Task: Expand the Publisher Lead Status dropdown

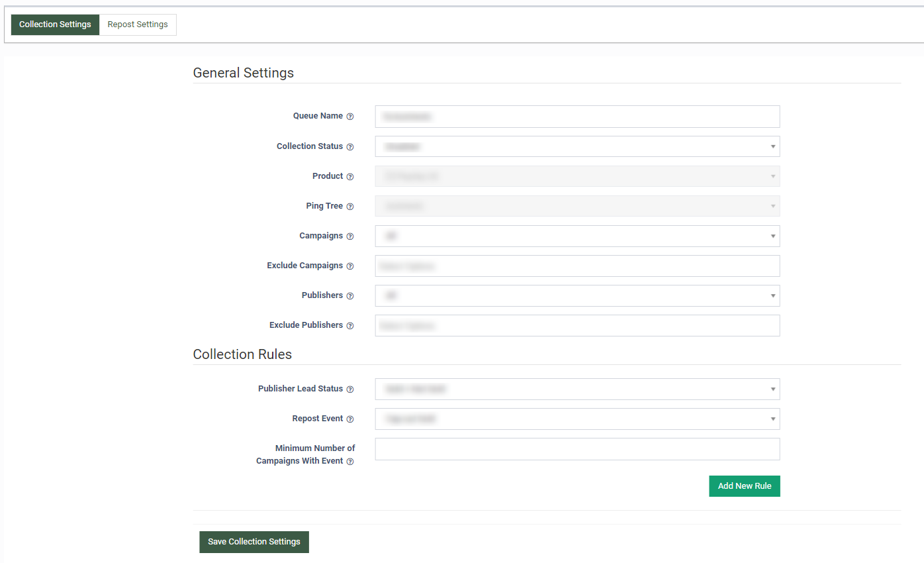Action: pyautogui.click(x=577, y=389)
